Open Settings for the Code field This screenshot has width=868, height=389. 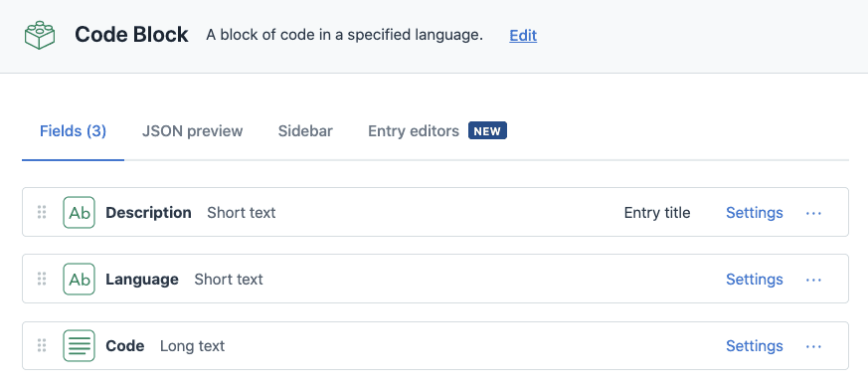coord(755,346)
